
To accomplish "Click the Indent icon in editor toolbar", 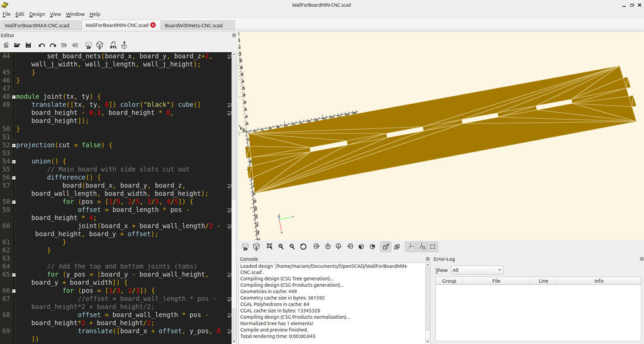I will pos(75,45).
